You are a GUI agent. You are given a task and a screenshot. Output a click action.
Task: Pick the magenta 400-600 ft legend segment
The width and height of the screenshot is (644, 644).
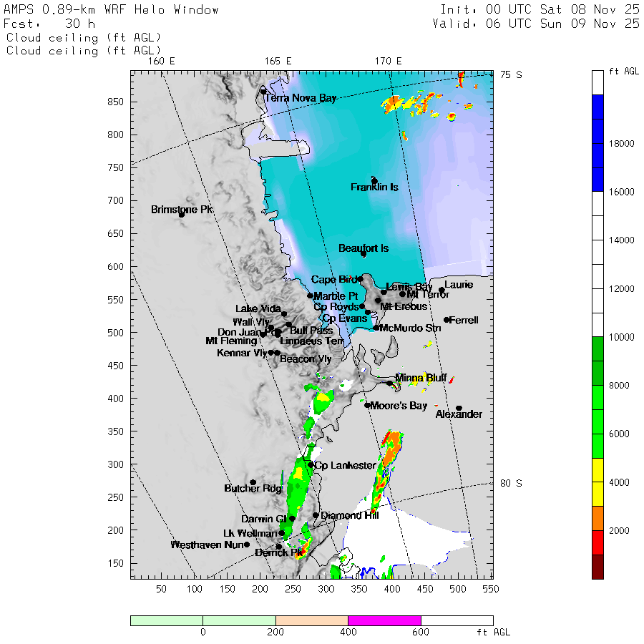[x=384, y=620]
